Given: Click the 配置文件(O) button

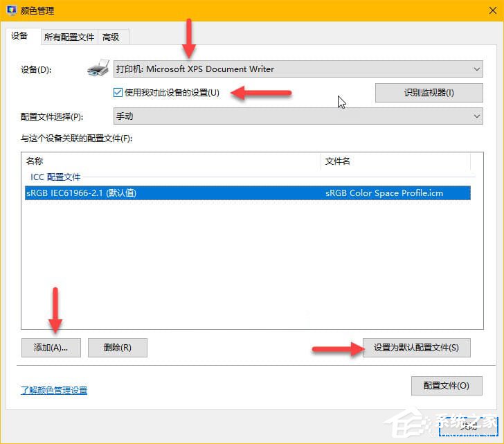Looking at the screenshot, I should (x=447, y=386).
